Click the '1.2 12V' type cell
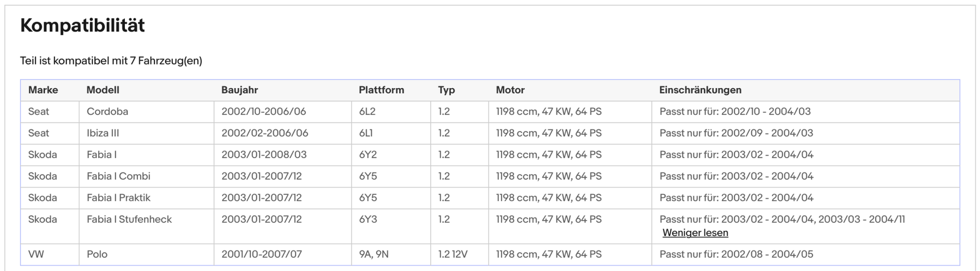980x271 pixels. [x=452, y=254]
